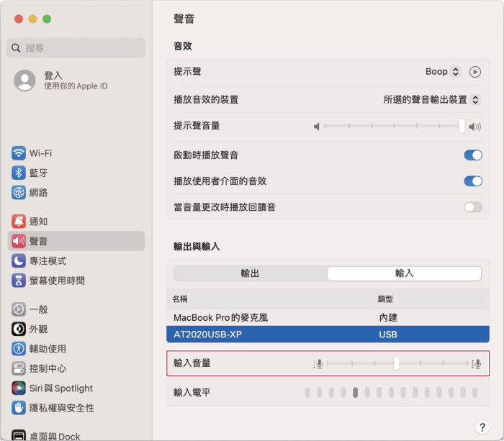Switch to the 輸出 tab
This screenshot has height=441, width=504.
click(x=250, y=273)
